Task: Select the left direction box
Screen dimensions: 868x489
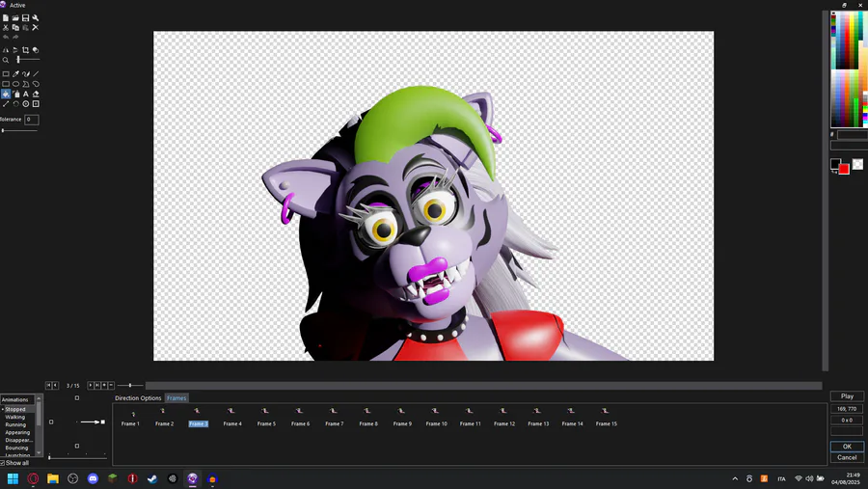Action: click(x=51, y=422)
